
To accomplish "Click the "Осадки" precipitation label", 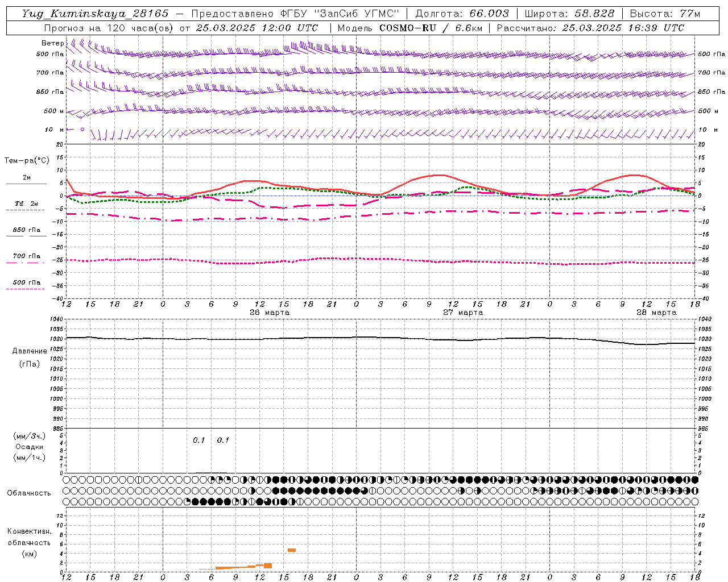I will 30,447.
